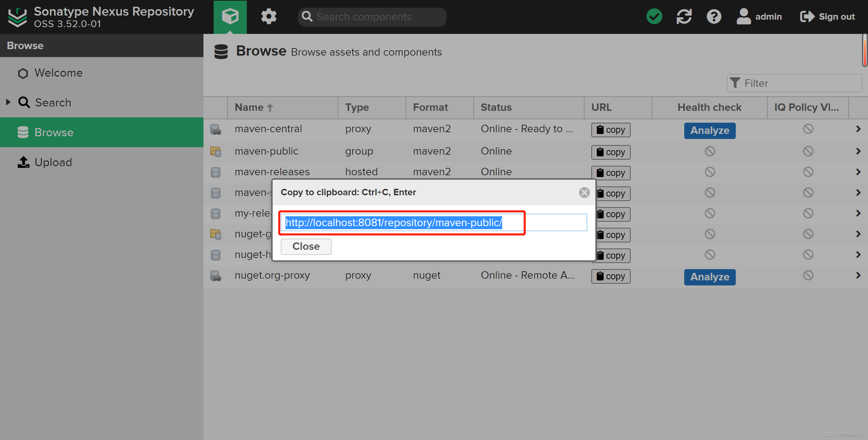Image resolution: width=868 pixels, height=440 pixels.
Task: Select Upload in sidebar menu
Action: click(53, 162)
